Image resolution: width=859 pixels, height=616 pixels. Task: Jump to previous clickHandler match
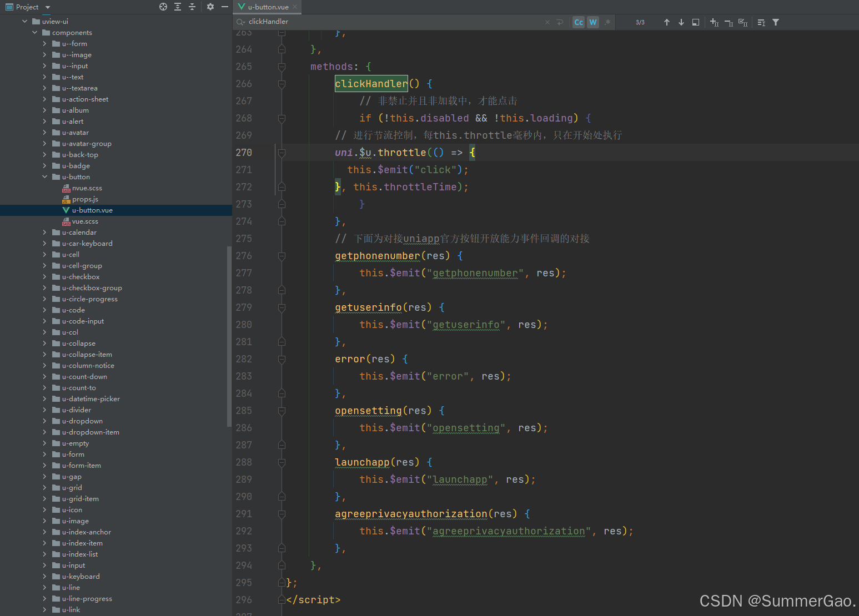(667, 22)
